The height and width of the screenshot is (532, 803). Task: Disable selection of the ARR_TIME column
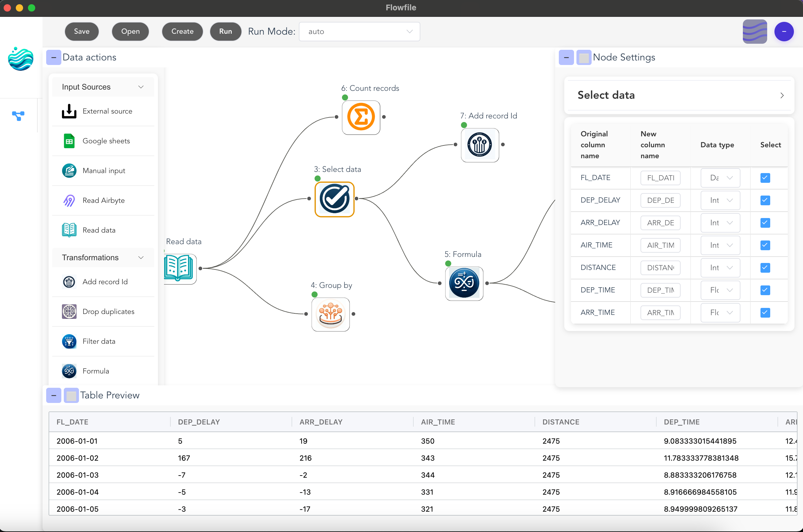[765, 312]
